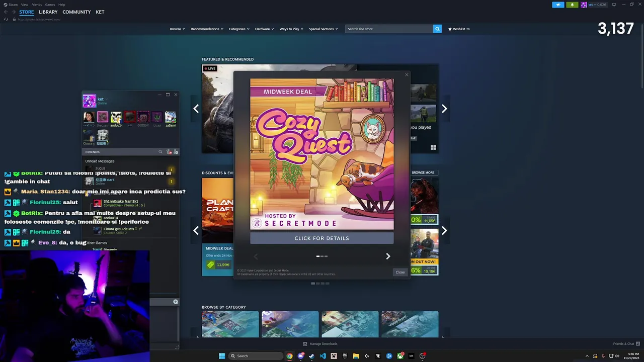Open friends list settings gear icon
Screen dimensions: 644x362
tap(176, 152)
